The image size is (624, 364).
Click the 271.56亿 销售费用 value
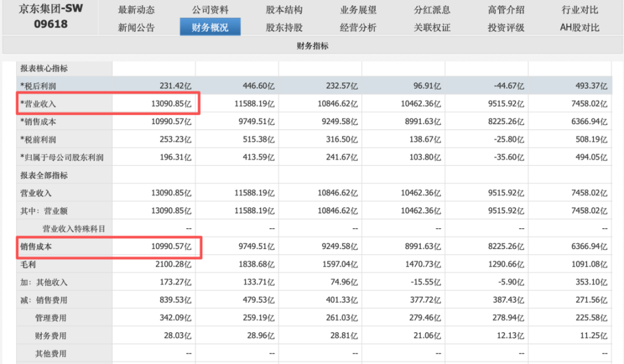click(591, 300)
